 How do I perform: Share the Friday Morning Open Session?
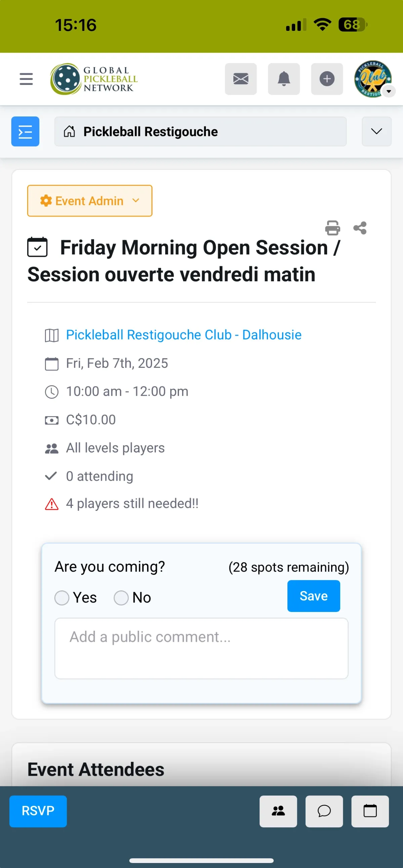point(360,228)
